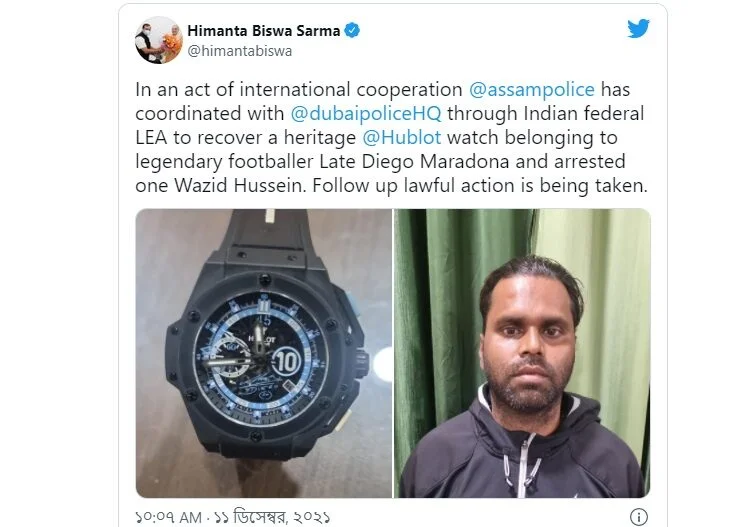Click the blue verified badge
750x527 pixels.
(353, 30)
